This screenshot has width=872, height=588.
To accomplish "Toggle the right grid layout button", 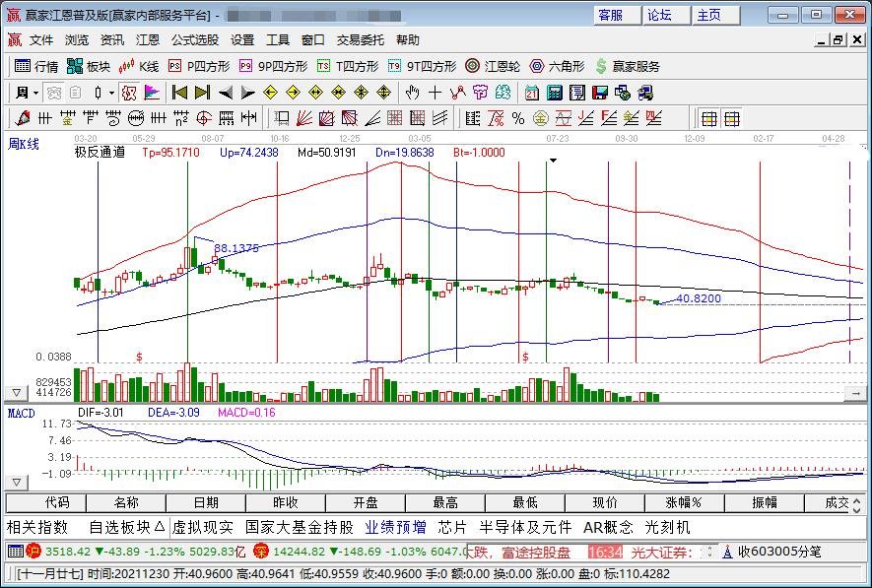I will click(x=732, y=118).
